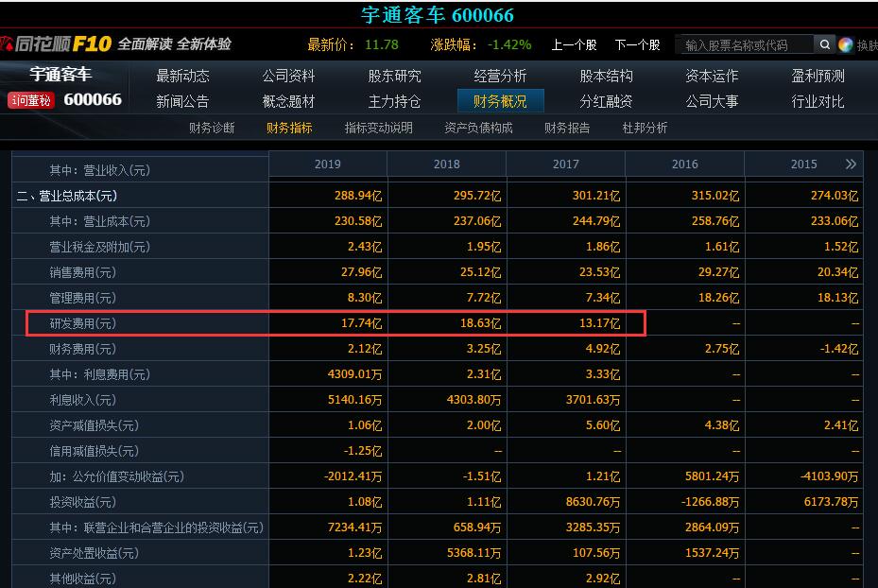This screenshot has width=878, height=588.
Task: Switch to the 财务概况 tab
Action: 501,100
